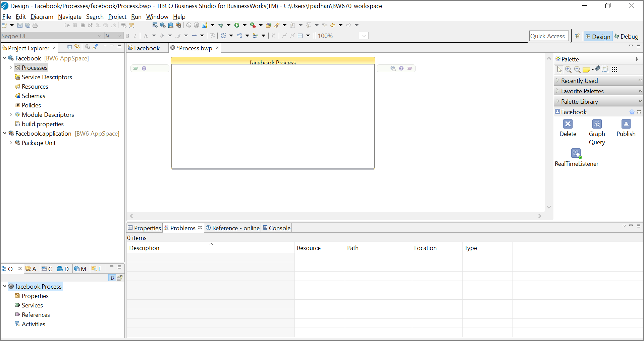Select the Delete activity in Facebook palette

[568, 125]
